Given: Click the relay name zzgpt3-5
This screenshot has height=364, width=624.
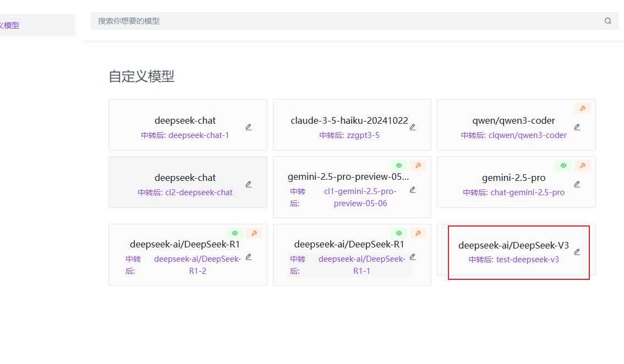Looking at the screenshot, I should point(363,135).
